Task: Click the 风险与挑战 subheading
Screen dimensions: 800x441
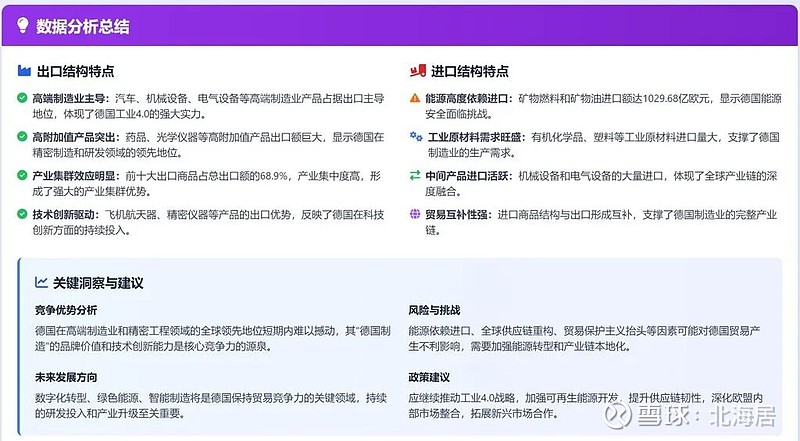Action: [434, 310]
